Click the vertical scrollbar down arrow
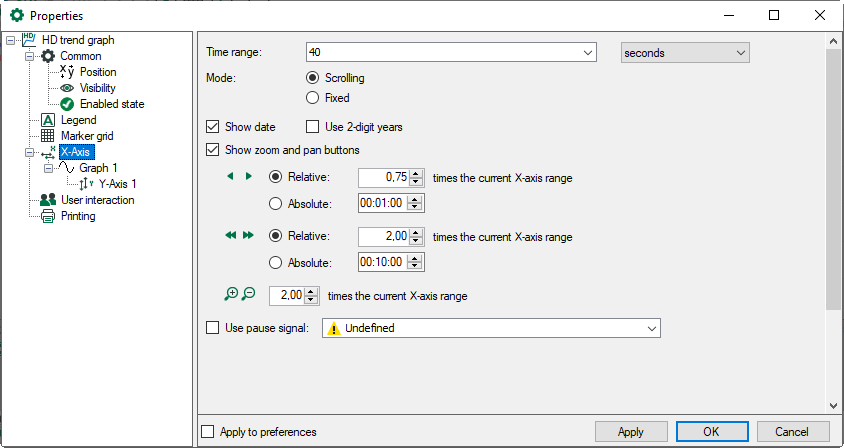 pyautogui.click(x=834, y=406)
